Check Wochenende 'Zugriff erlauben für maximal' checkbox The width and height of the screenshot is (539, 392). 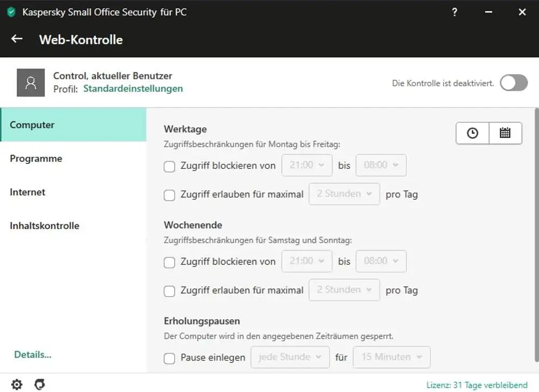pos(170,291)
